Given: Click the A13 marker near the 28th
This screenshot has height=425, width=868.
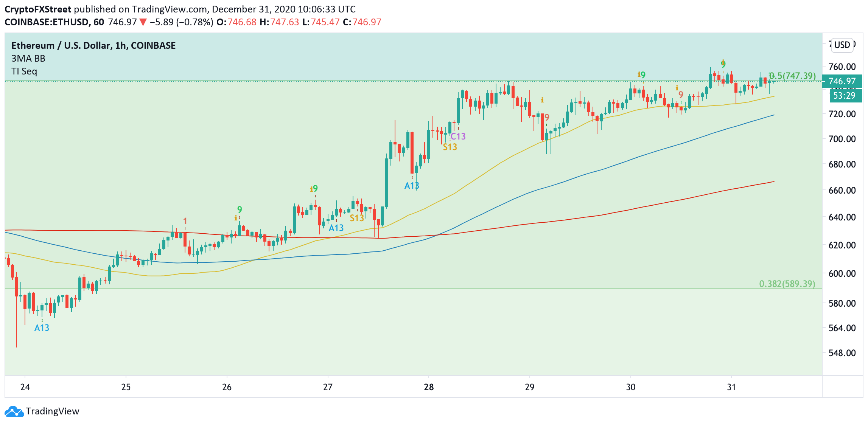Looking at the screenshot, I should (412, 186).
